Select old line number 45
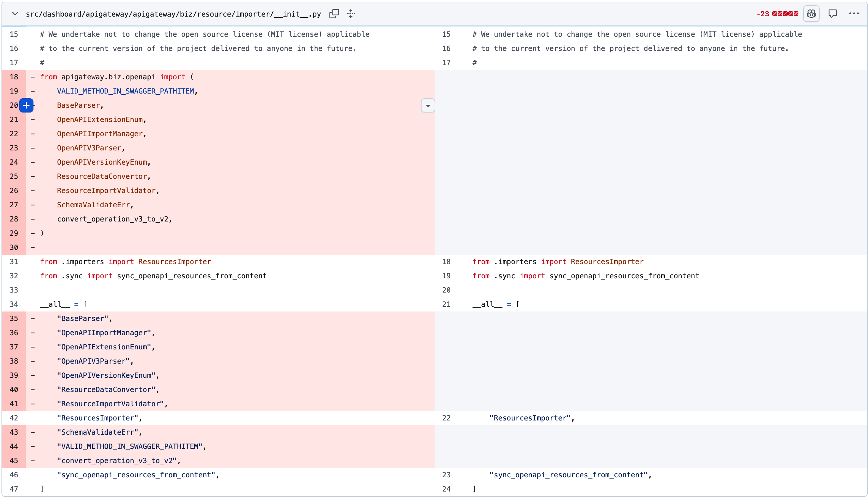The image size is (868, 501). tap(14, 461)
